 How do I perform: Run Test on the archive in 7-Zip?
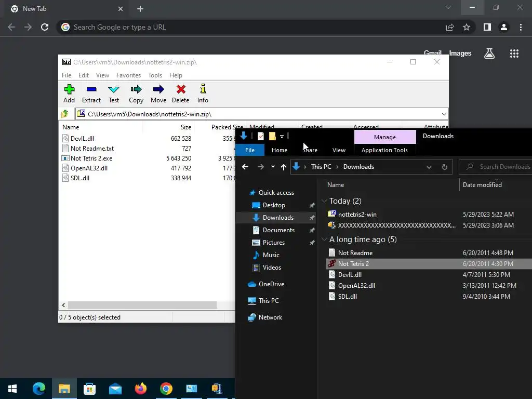click(x=114, y=94)
